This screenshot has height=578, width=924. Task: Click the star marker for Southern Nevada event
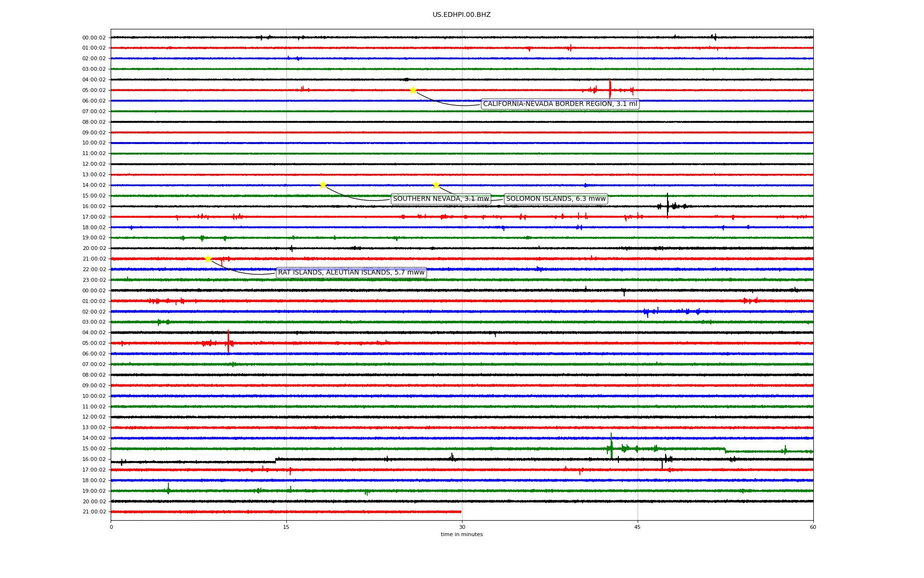tap(323, 185)
